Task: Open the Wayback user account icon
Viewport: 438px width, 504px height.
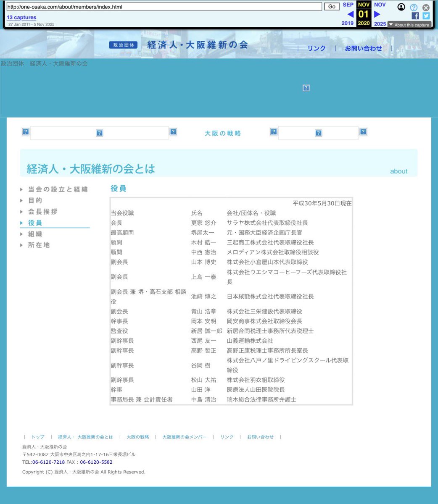Action: 401,7
